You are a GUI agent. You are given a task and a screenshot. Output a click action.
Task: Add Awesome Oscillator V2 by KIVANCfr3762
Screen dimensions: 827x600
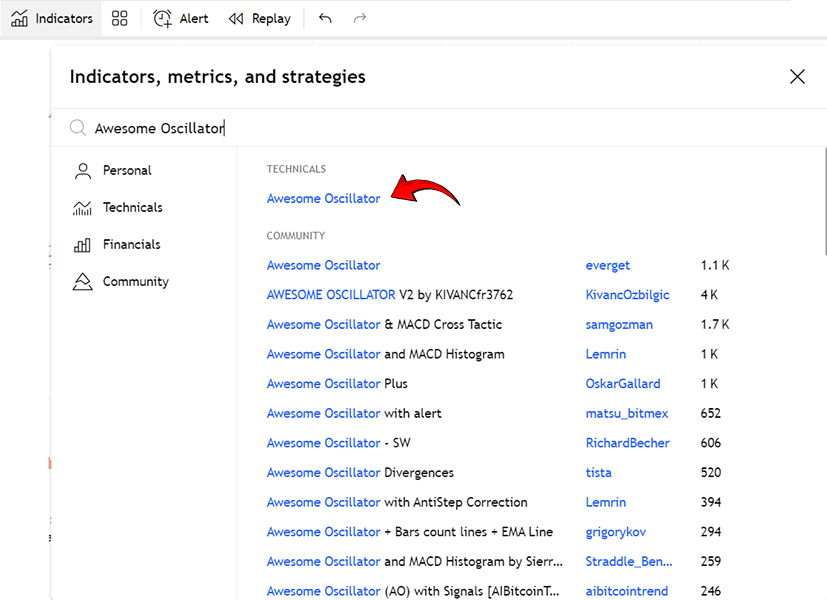389,295
